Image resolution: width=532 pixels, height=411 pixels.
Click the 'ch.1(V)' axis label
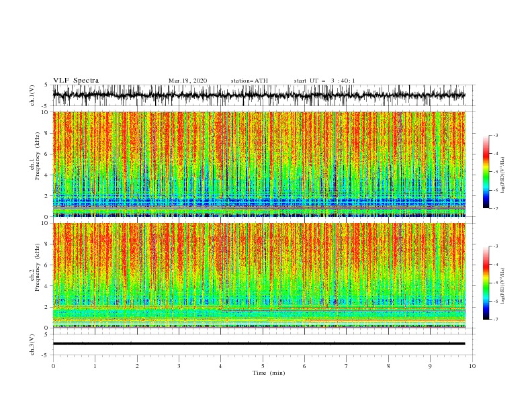pyautogui.click(x=32, y=95)
